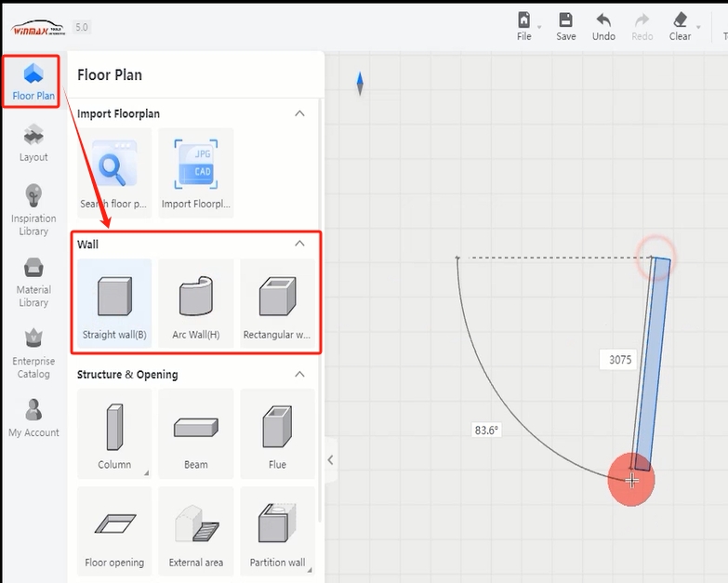Expand Partition wall options corner triangle

[x=310, y=570]
